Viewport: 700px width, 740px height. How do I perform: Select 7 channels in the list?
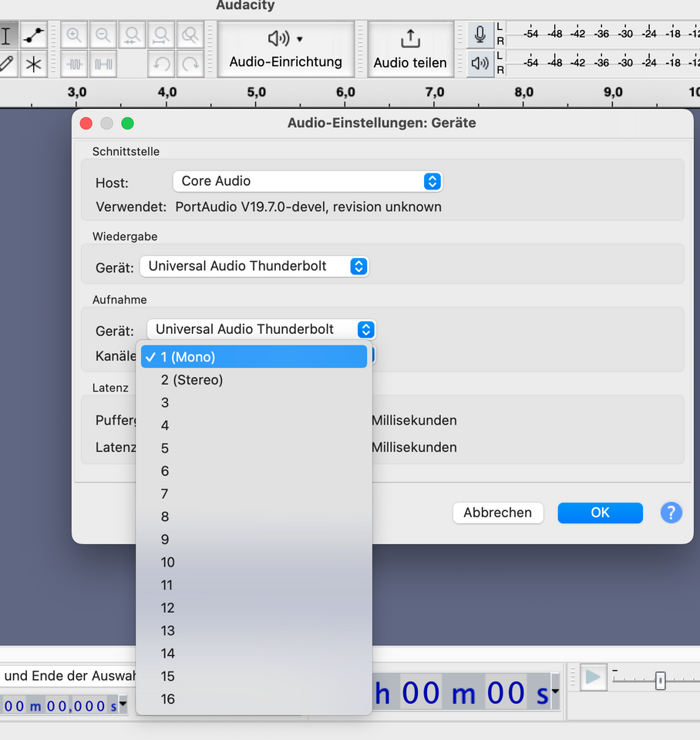(254, 493)
